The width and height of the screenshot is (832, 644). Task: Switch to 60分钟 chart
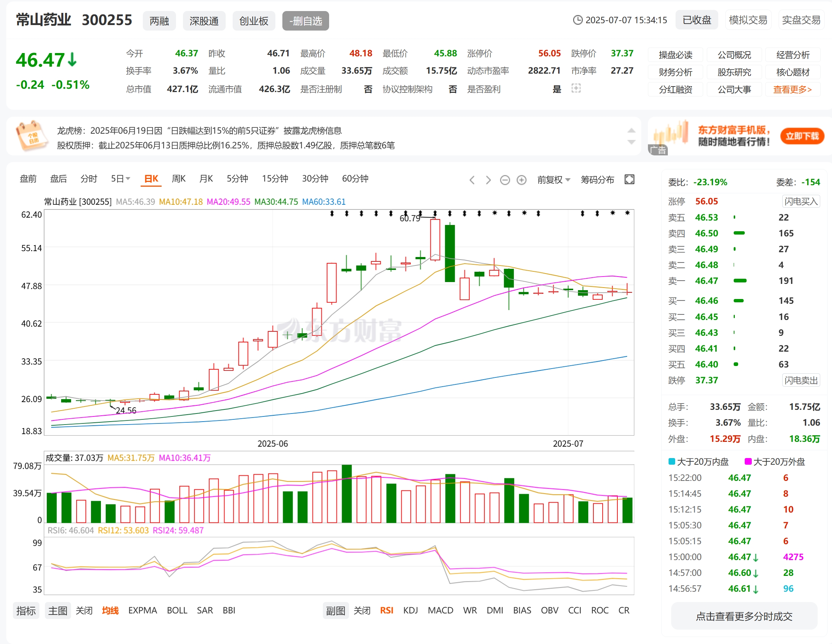355,179
